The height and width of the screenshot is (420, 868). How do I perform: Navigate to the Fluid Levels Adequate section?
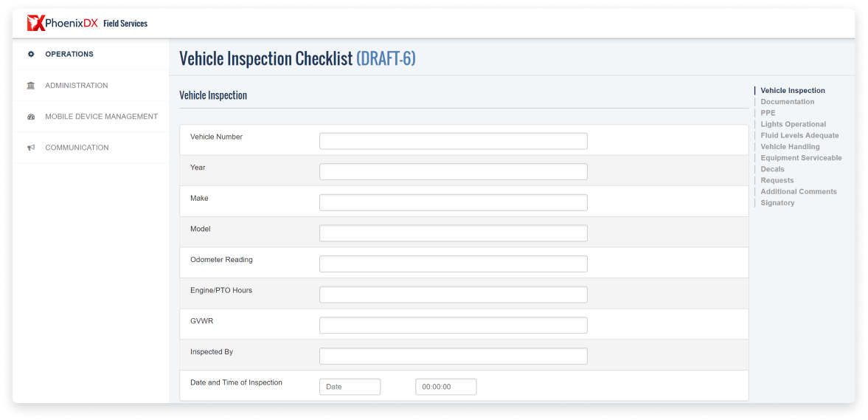pos(799,136)
